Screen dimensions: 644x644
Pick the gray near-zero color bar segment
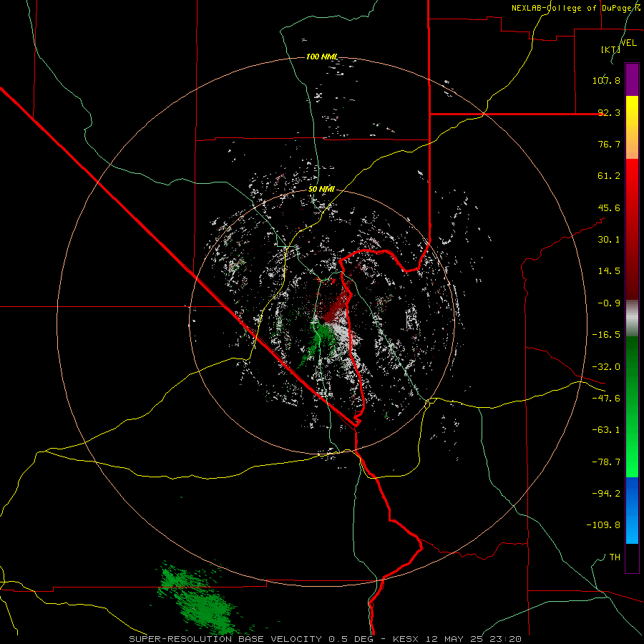click(x=632, y=318)
